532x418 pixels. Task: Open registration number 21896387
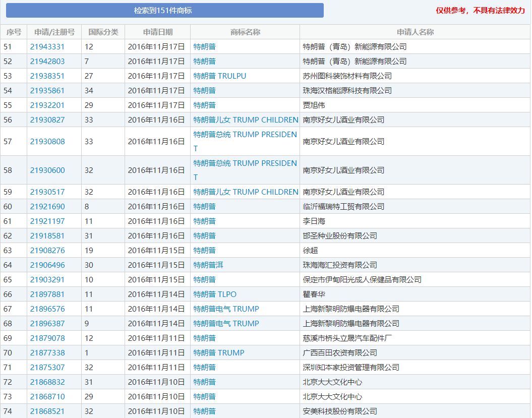pyautogui.click(x=47, y=323)
